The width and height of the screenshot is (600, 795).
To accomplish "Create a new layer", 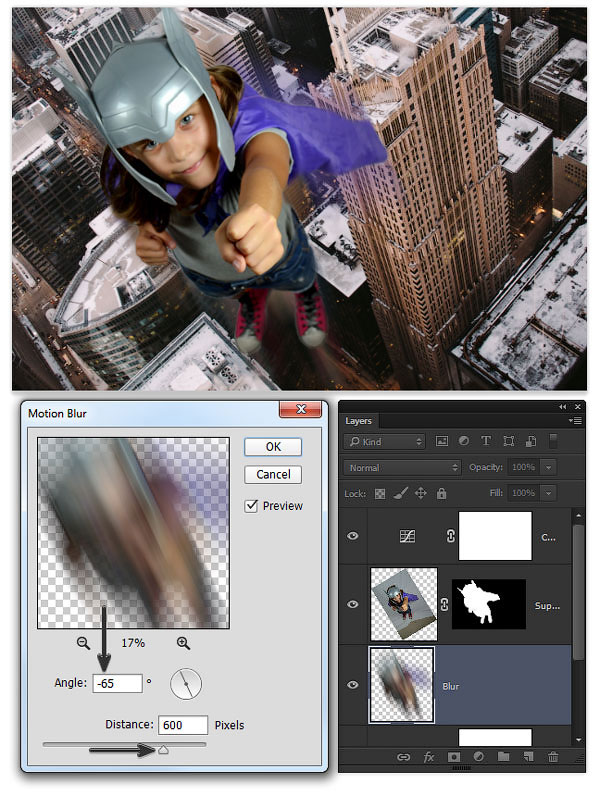I will (528, 757).
